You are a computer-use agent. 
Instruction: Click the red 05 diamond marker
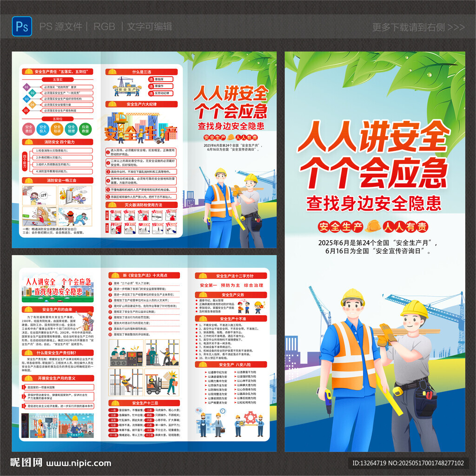coord(26,111)
